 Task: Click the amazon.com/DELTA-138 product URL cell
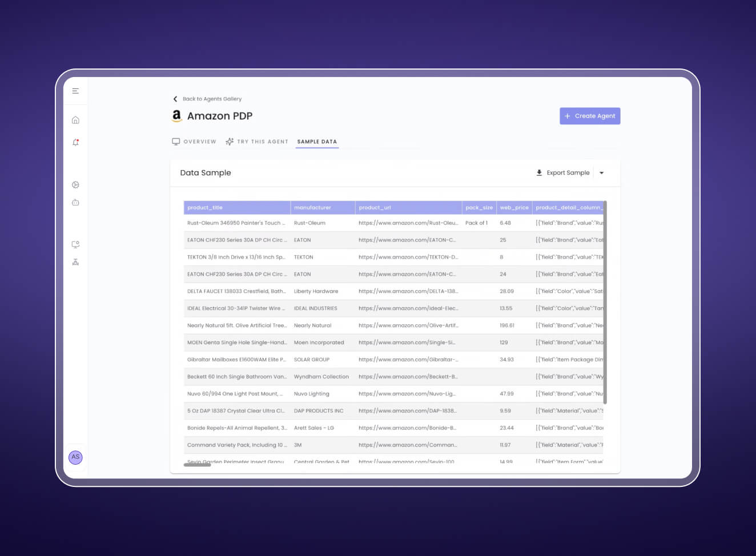coord(408,292)
